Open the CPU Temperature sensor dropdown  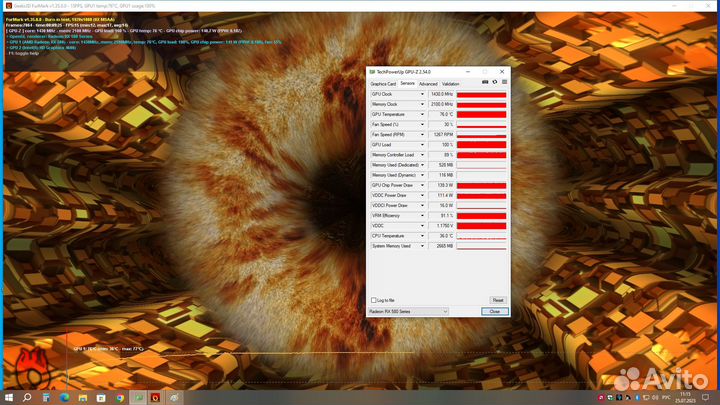422,236
